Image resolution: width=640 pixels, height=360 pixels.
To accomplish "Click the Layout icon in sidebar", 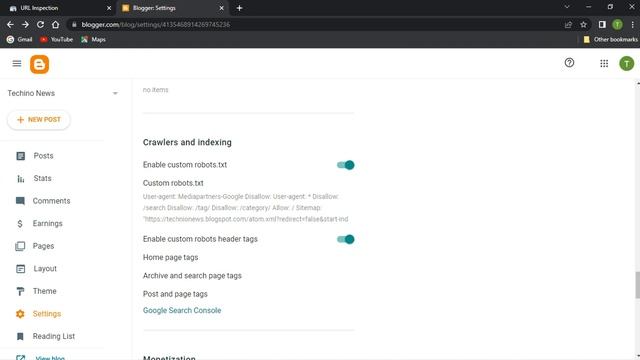I will 20,269.
